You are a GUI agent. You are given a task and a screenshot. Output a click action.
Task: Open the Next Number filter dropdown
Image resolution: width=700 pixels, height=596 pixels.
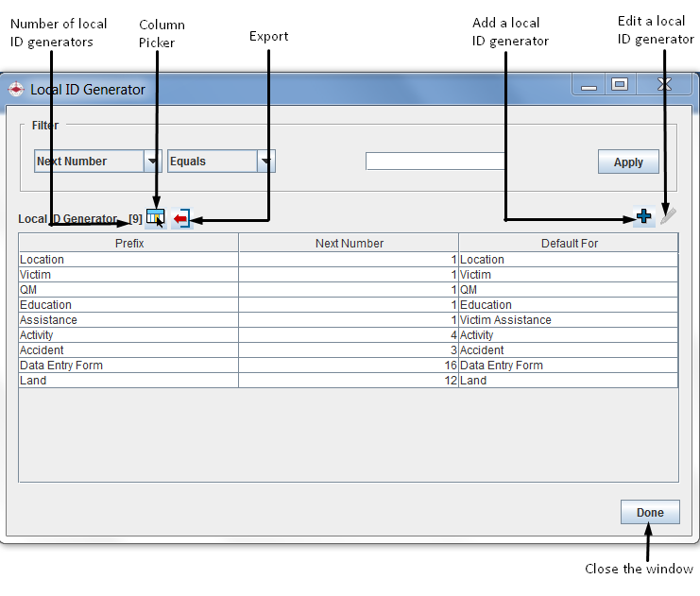point(153,162)
